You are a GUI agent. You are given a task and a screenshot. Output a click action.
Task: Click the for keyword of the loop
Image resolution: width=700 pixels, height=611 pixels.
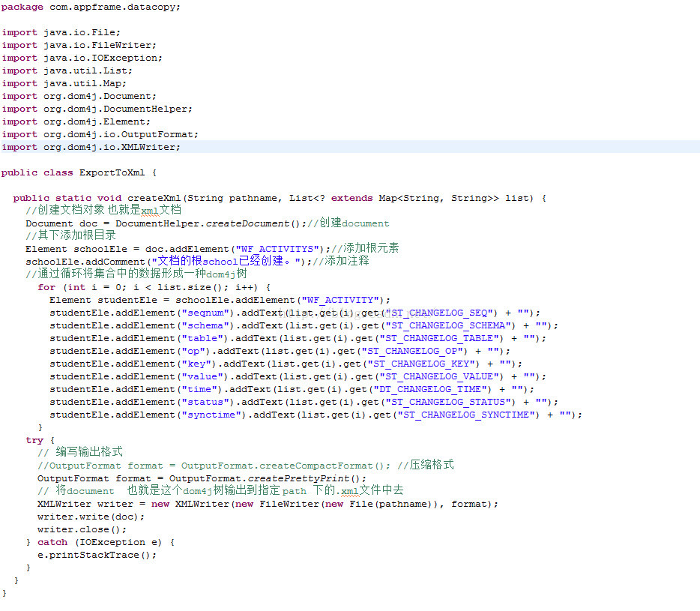coord(46,287)
